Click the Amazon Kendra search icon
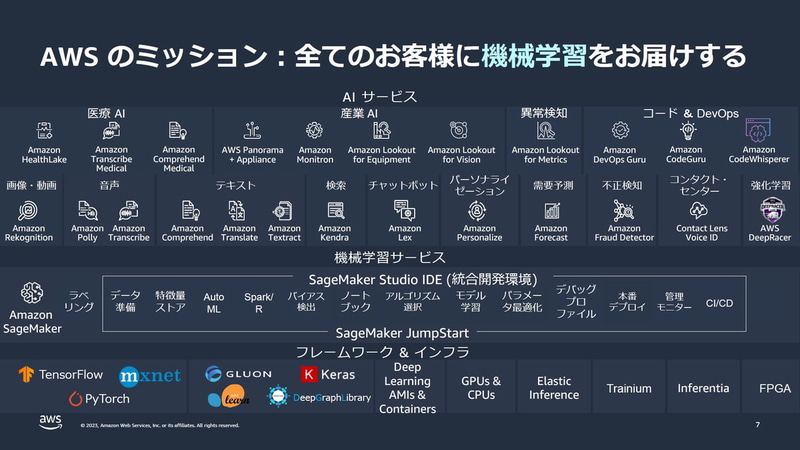 (336, 211)
